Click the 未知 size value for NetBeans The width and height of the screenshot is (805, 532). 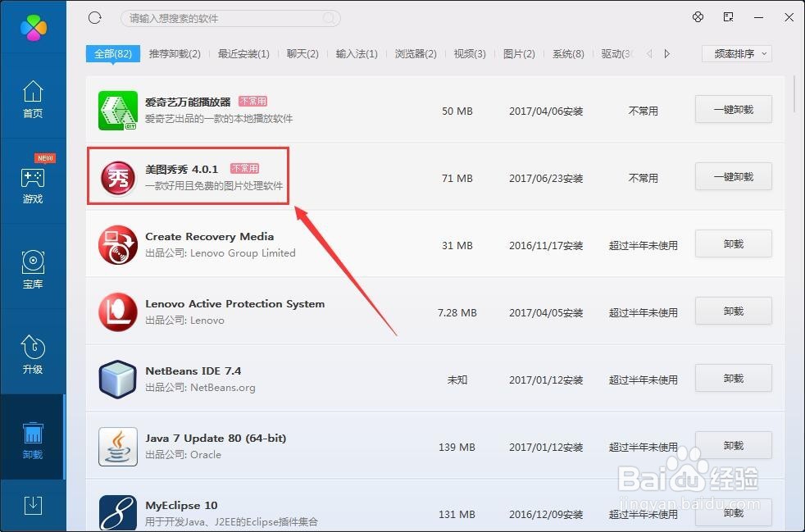tap(457, 380)
